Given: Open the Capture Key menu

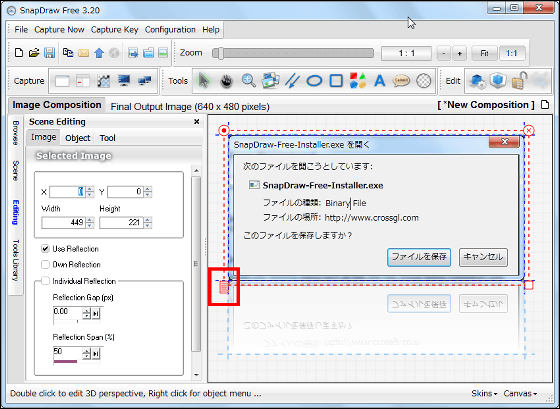Looking at the screenshot, I should [x=114, y=30].
